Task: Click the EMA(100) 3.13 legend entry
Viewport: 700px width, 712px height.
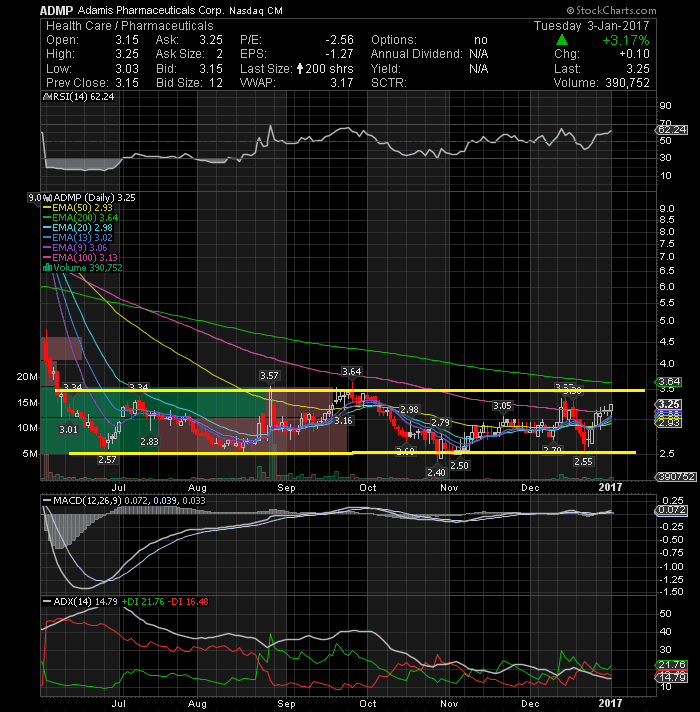Action: point(80,257)
